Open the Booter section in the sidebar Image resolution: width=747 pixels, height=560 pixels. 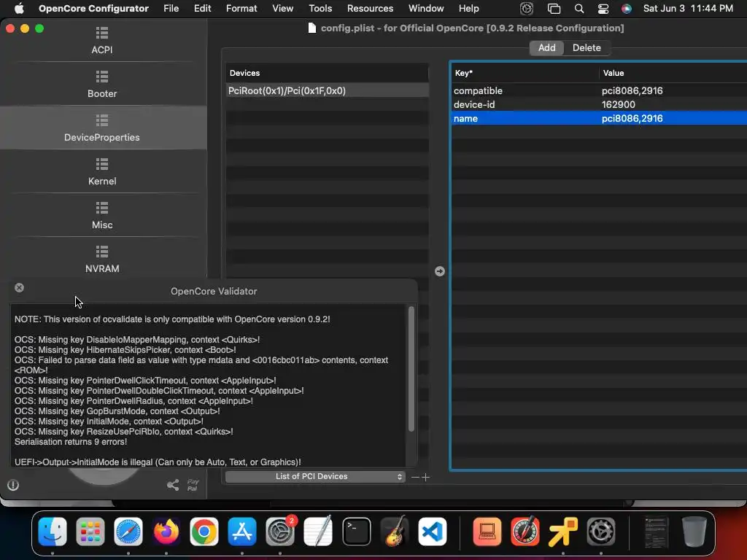click(x=102, y=85)
